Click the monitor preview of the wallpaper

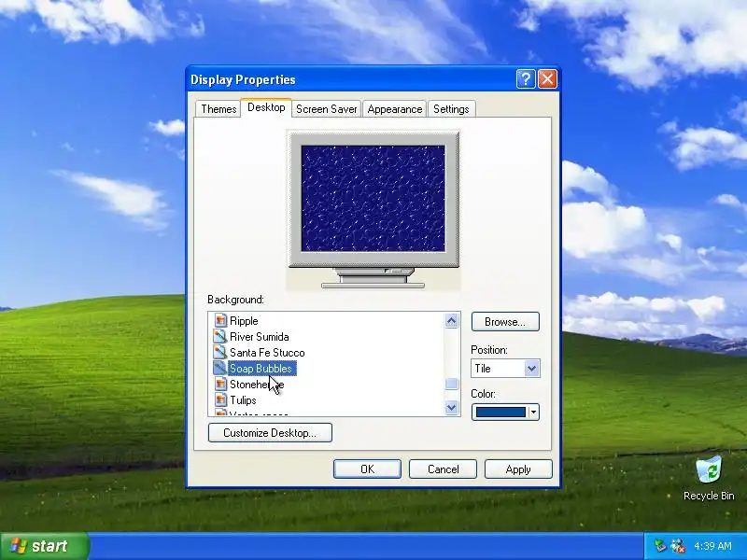tap(373, 199)
